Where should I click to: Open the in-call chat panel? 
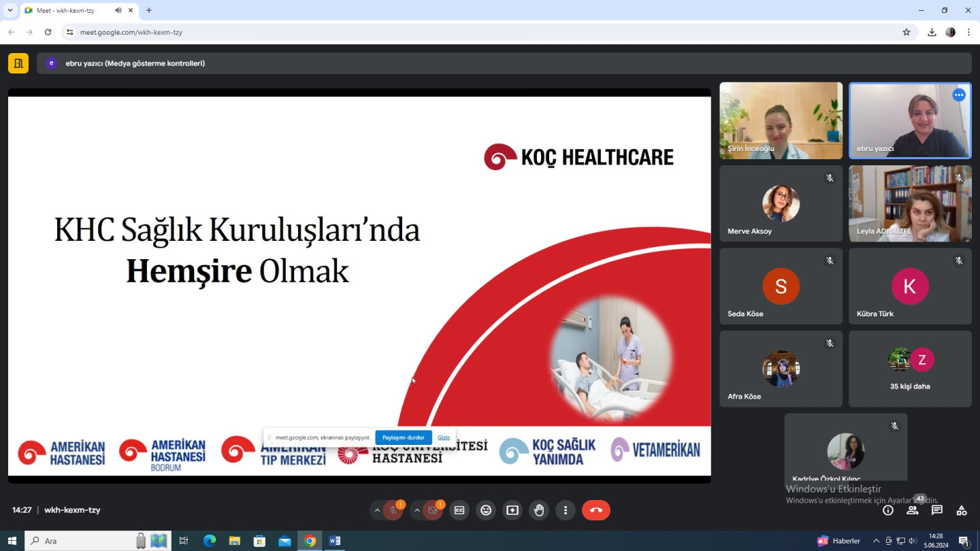937,510
